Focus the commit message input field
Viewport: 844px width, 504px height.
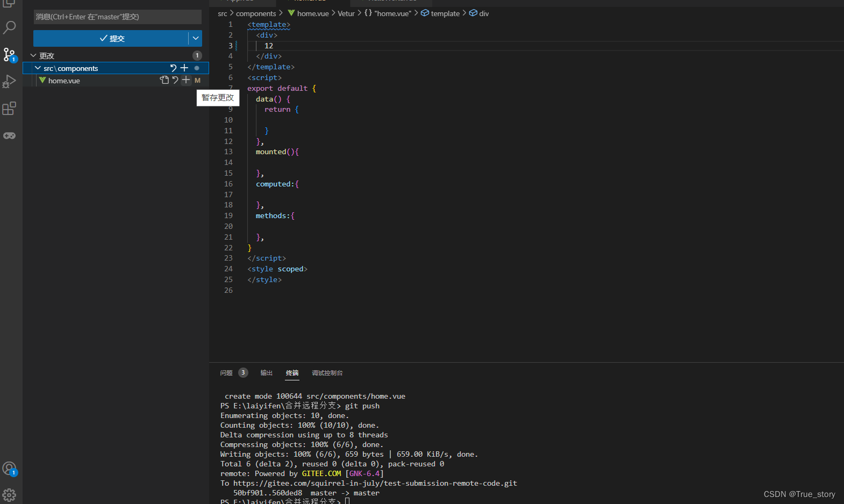117,17
